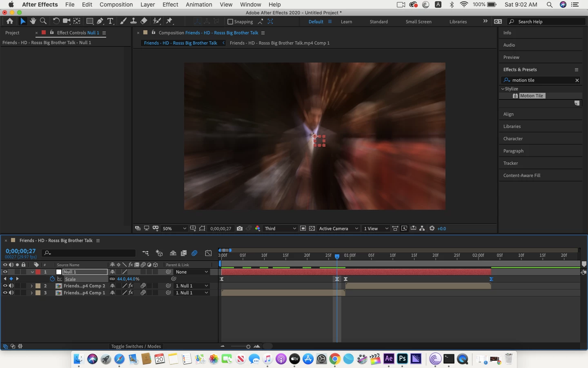Open the Graph Editor in timeline
588x368 pixels.
pos(208,254)
